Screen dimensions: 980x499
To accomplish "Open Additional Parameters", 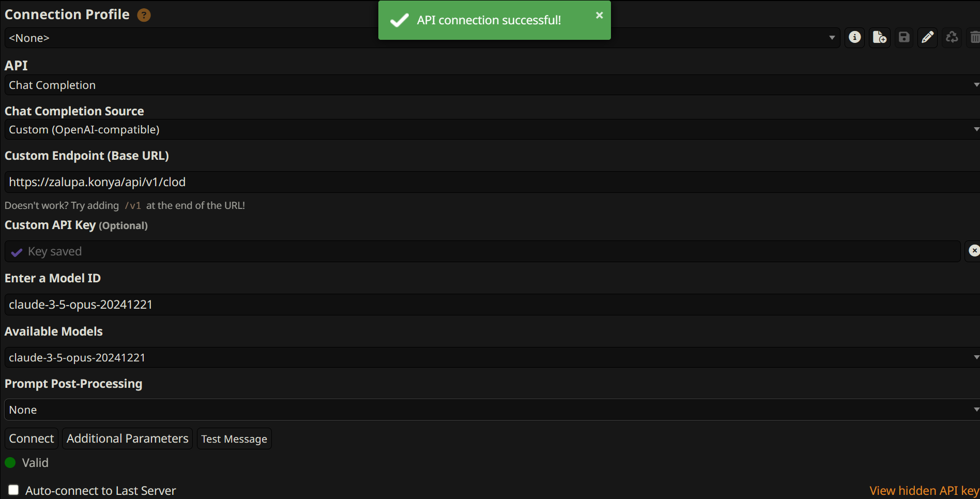I will pos(127,438).
